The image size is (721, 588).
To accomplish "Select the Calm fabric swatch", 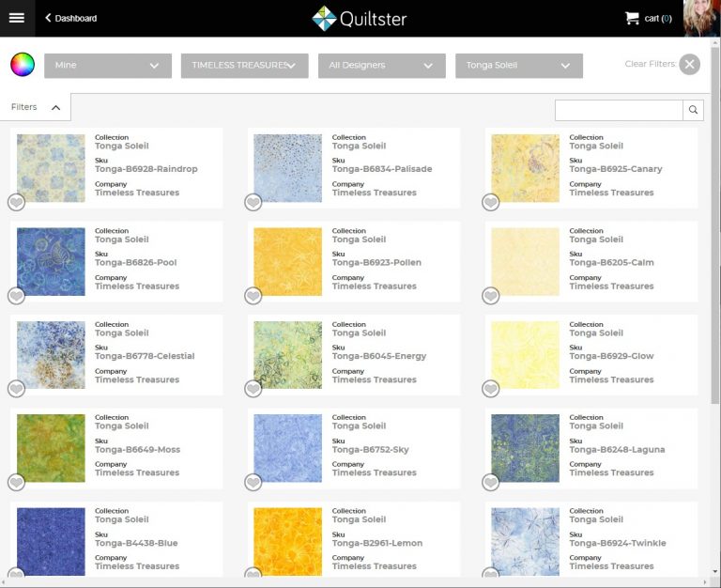I will point(525,262).
